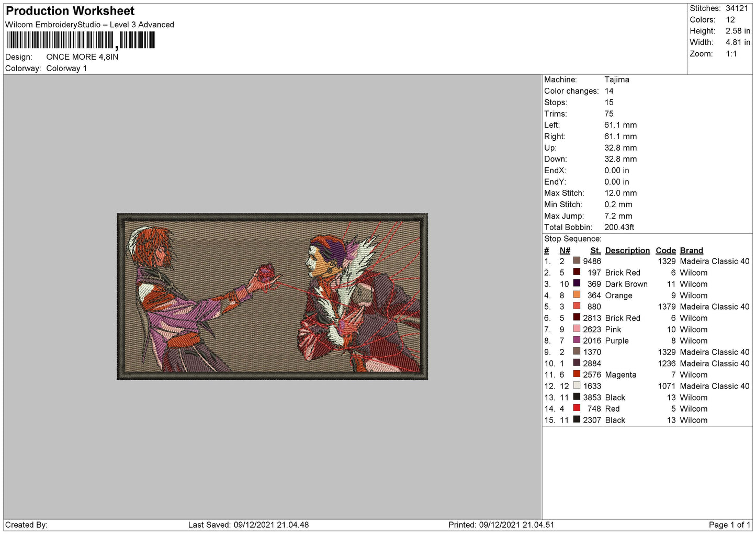Select the Brick Red swatch in row 2
The height and width of the screenshot is (534, 756).
[577, 272]
